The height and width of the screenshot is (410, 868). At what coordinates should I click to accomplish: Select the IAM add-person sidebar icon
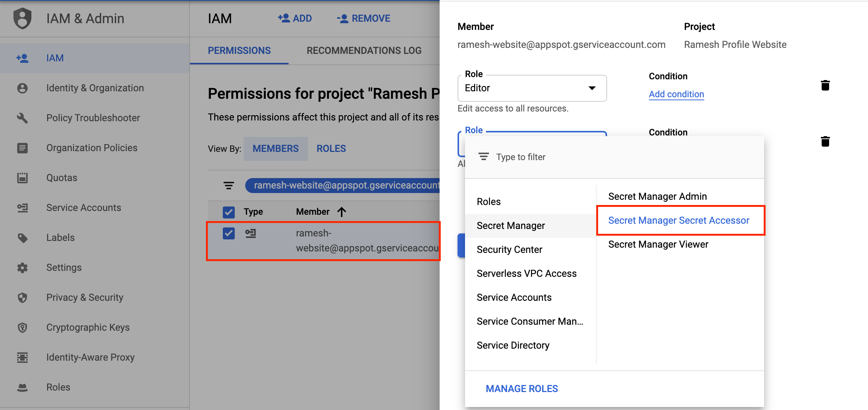pyautogui.click(x=22, y=58)
